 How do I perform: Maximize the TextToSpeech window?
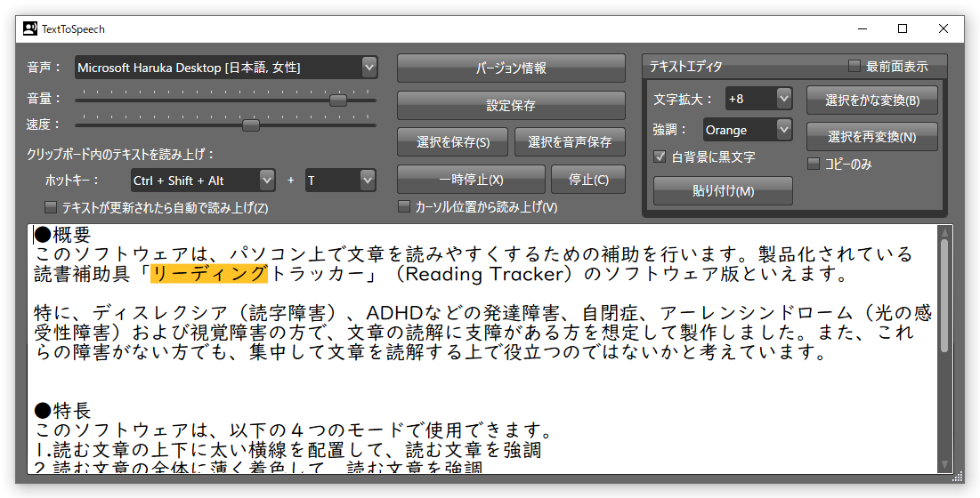pos(903,28)
